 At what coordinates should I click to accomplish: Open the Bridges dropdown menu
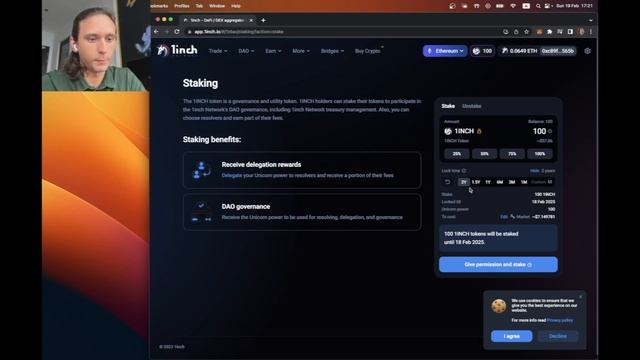(332, 51)
